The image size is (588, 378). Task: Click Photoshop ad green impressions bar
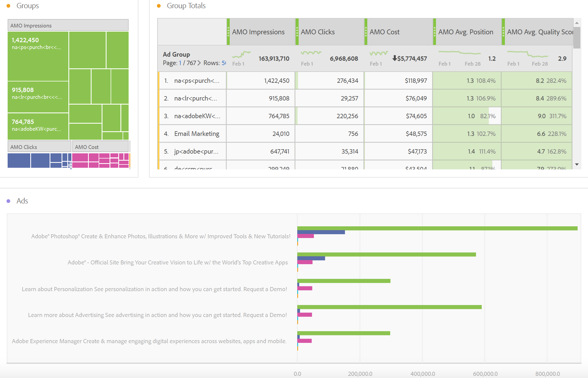(437, 228)
